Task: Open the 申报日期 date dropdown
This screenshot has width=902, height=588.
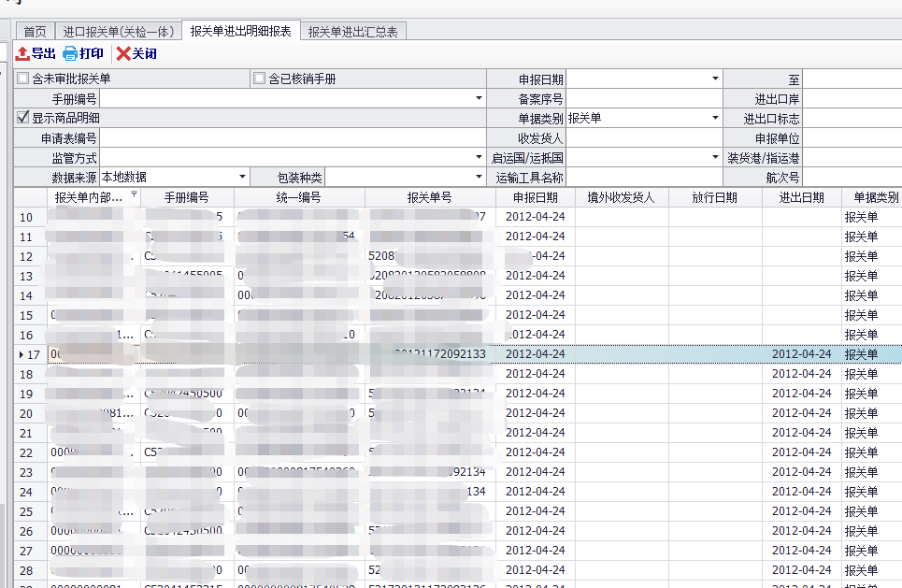Action: pos(716,79)
